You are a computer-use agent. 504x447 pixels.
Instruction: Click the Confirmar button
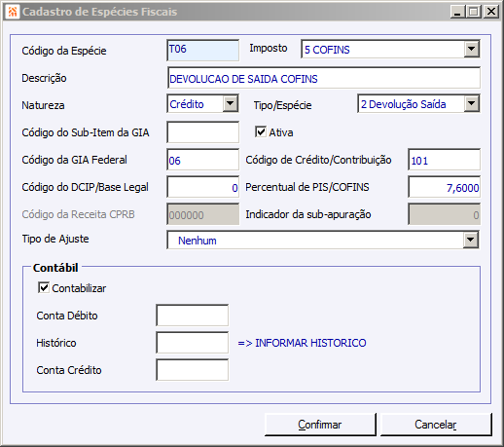coord(320,425)
